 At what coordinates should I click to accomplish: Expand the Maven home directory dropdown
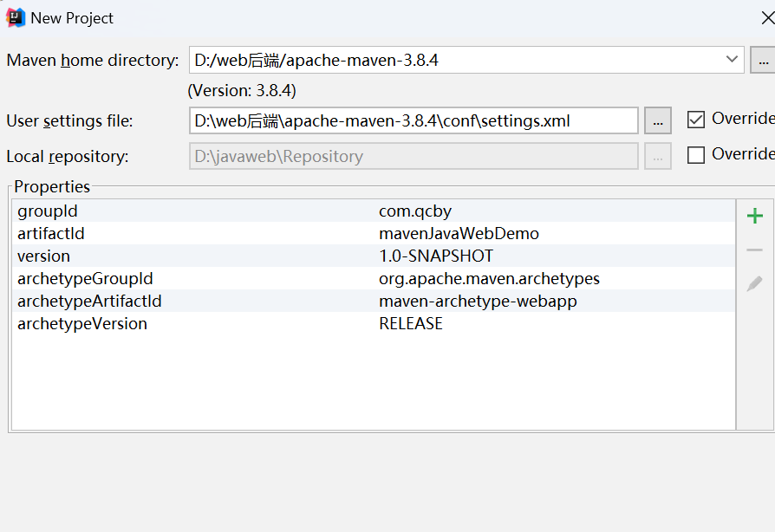pyautogui.click(x=732, y=59)
